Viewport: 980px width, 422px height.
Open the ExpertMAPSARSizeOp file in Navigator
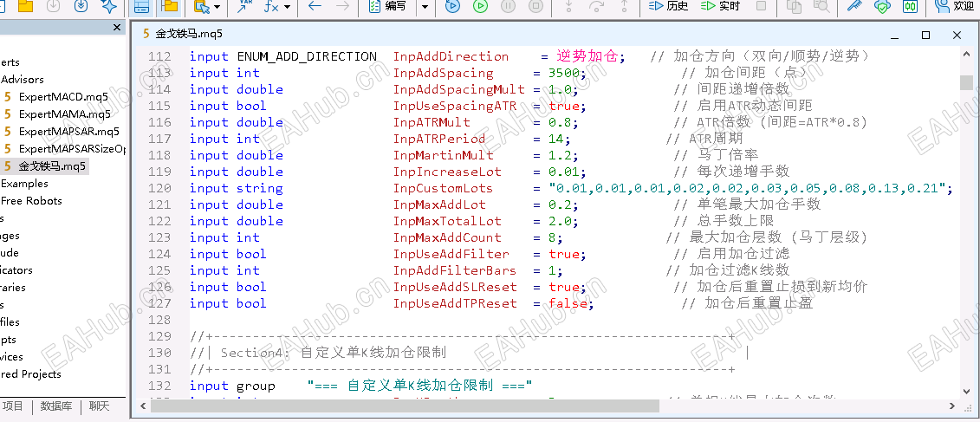click(x=72, y=149)
